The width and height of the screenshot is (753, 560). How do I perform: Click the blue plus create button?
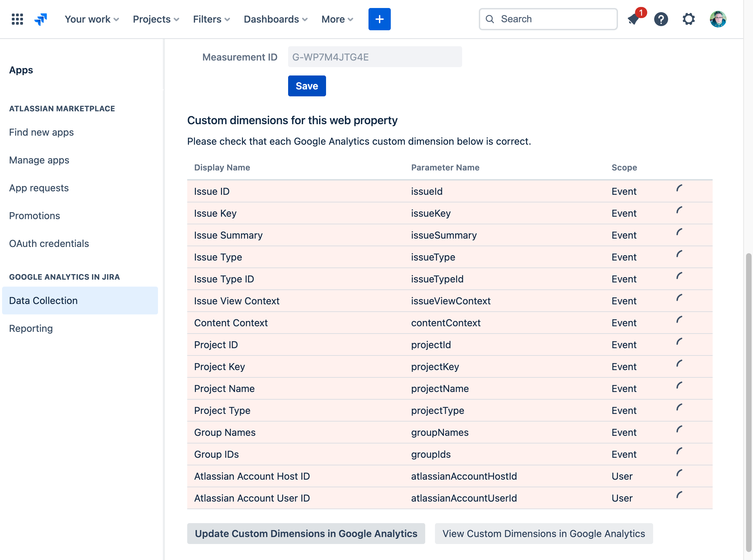coord(379,19)
